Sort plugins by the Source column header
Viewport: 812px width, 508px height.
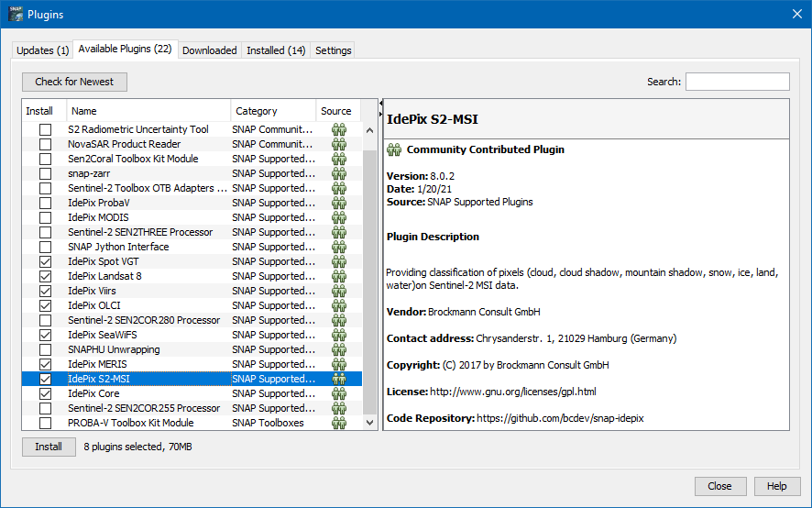[x=338, y=111]
